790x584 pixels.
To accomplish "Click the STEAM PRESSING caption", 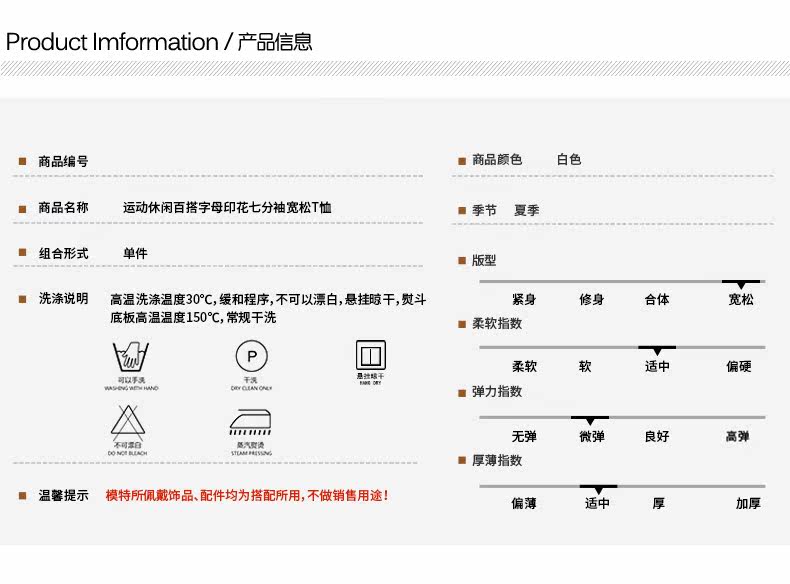I will pos(251,453).
